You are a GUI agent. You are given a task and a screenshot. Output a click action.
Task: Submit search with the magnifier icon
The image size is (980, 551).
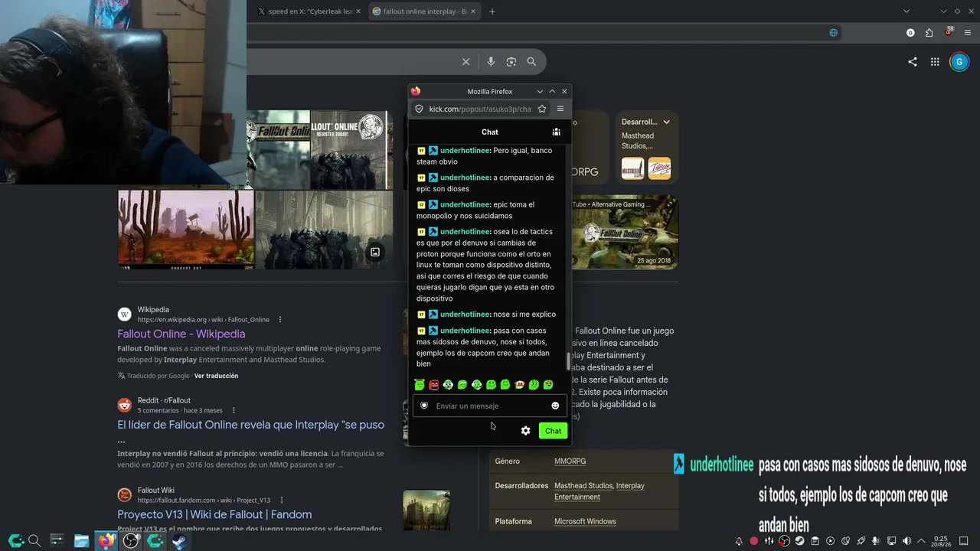531,62
